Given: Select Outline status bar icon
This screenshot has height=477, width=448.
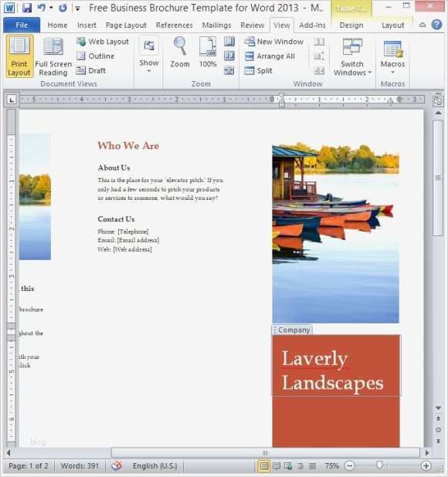Looking at the screenshot, I should 300,465.
